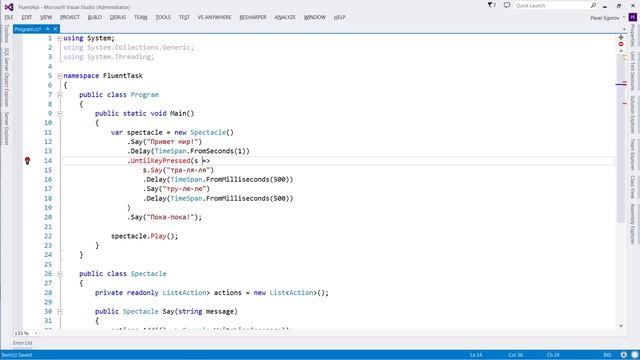
Task: Open the Solution Explorer side tab
Action: [x=633, y=115]
